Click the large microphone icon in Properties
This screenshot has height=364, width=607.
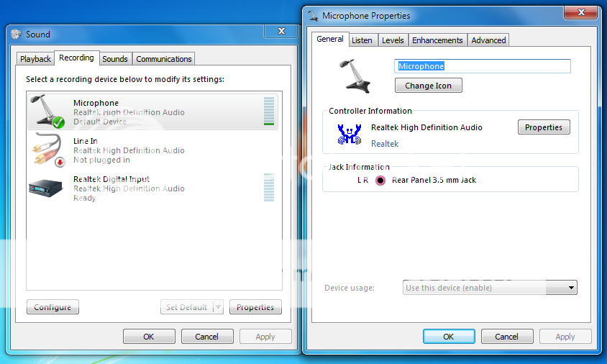[x=355, y=76]
